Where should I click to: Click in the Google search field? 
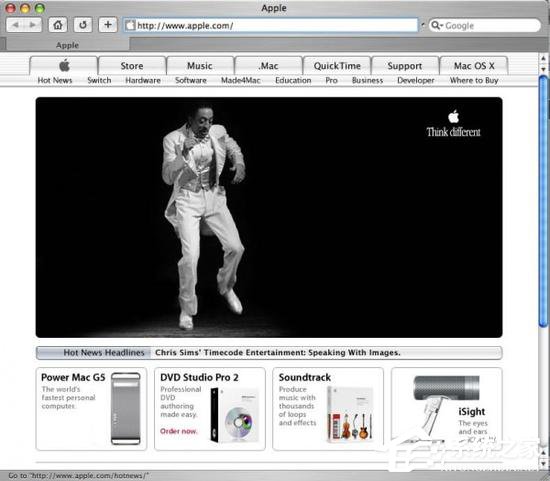(491, 26)
